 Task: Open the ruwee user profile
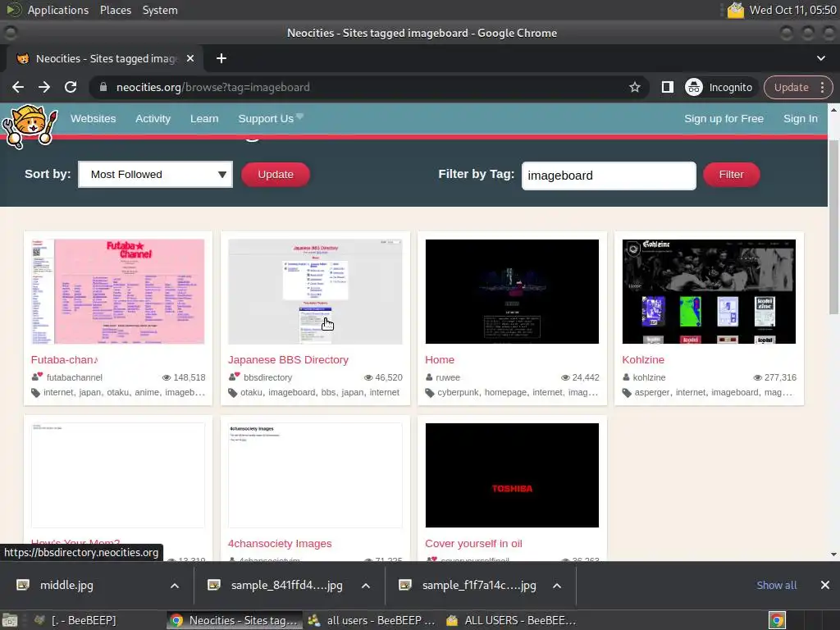pyautogui.click(x=448, y=377)
